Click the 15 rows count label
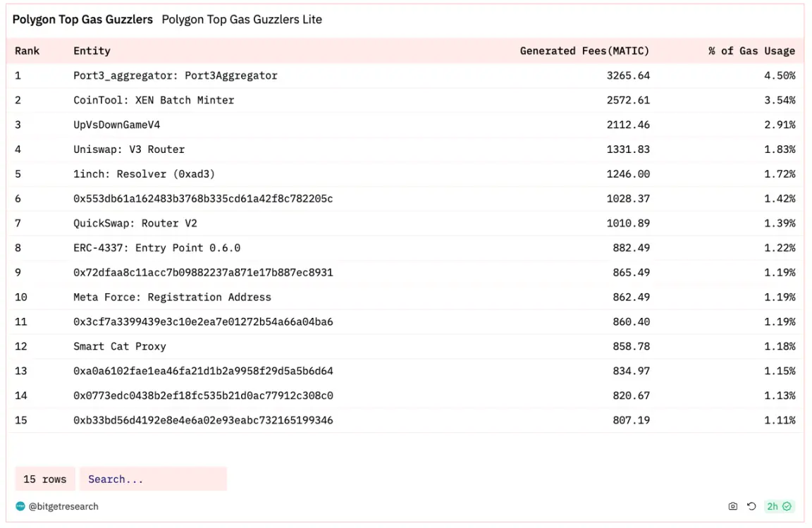This screenshot has height=528, width=812. (45, 479)
